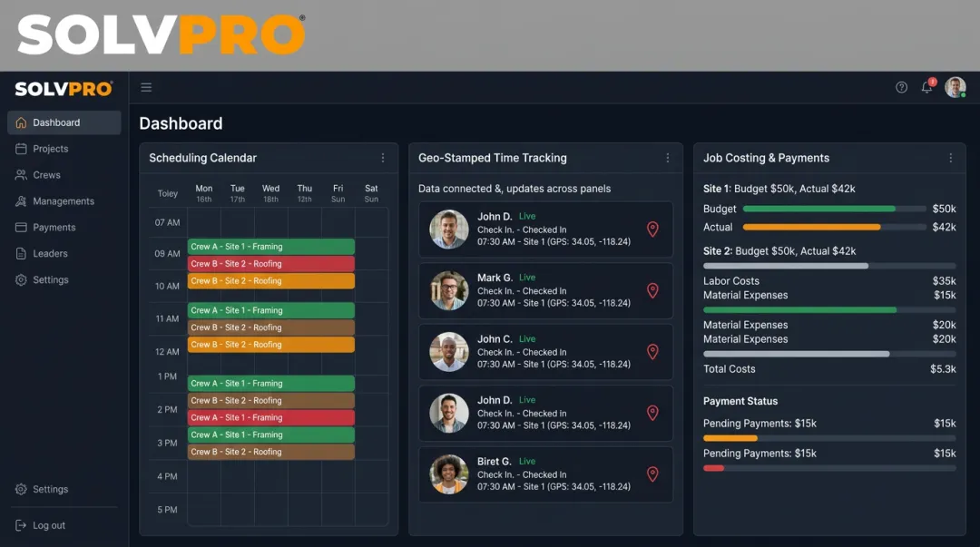Image resolution: width=980 pixels, height=547 pixels.
Task: Click the Biret G. name text
Action: [x=495, y=462]
